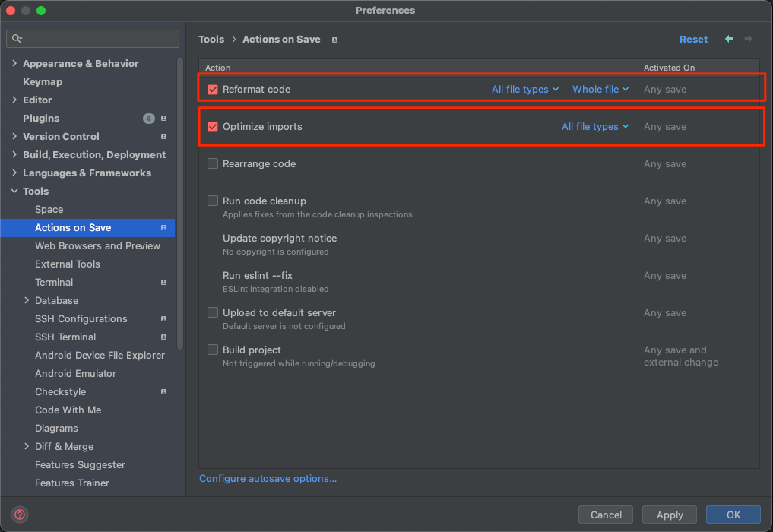Select Keymap in settings tree
Viewport: 773px width, 532px height.
43,82
